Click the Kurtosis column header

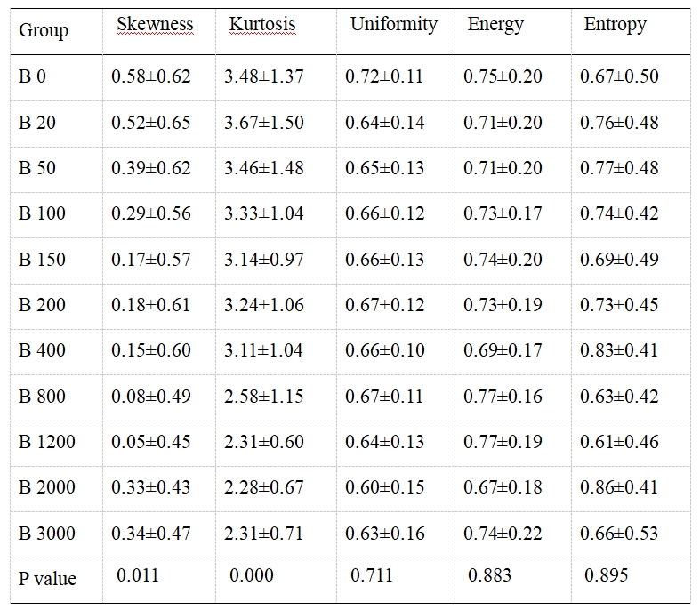(x=262, y=25)
